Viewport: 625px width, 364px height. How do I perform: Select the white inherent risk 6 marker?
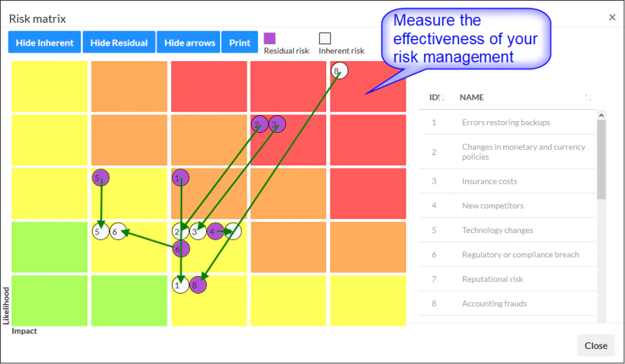pos(118,231)
